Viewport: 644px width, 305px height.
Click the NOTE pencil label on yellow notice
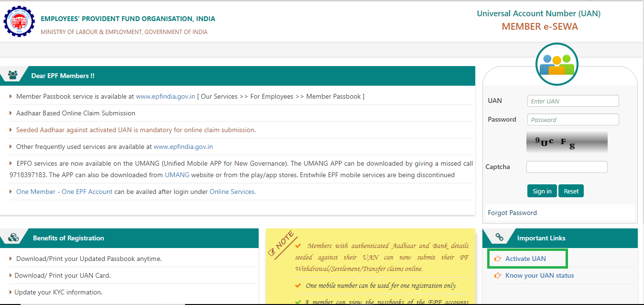(283, 245)
